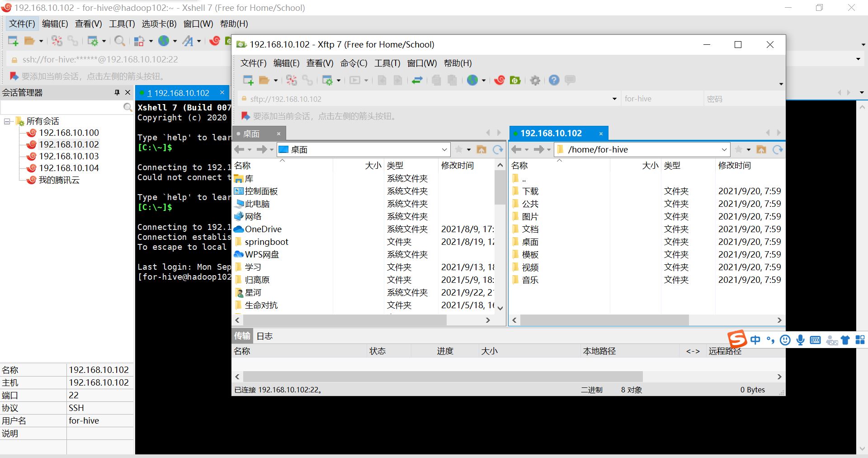Go back in the local pane navigation
Viewport: 868px width, 458px height.
(239, 149)
